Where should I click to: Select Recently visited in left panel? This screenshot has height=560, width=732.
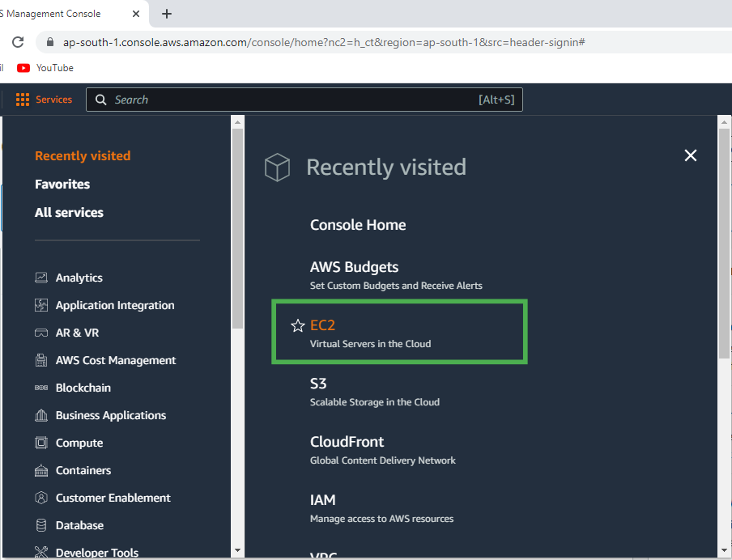83,156
